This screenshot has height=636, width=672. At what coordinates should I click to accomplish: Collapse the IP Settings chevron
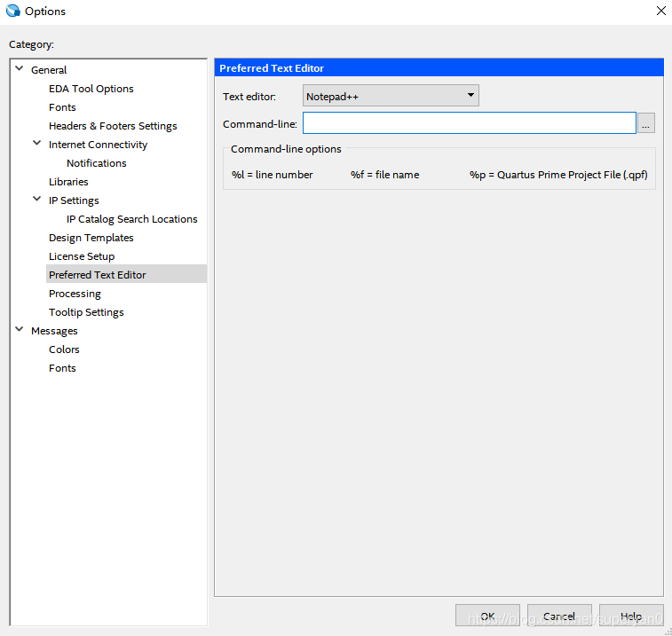click(x=37, y=199)
